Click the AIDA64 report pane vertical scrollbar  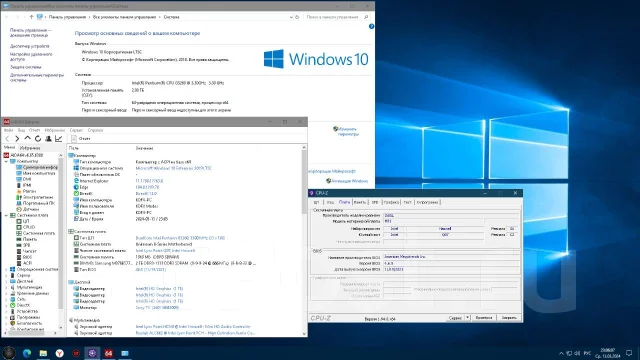[304, 241]
